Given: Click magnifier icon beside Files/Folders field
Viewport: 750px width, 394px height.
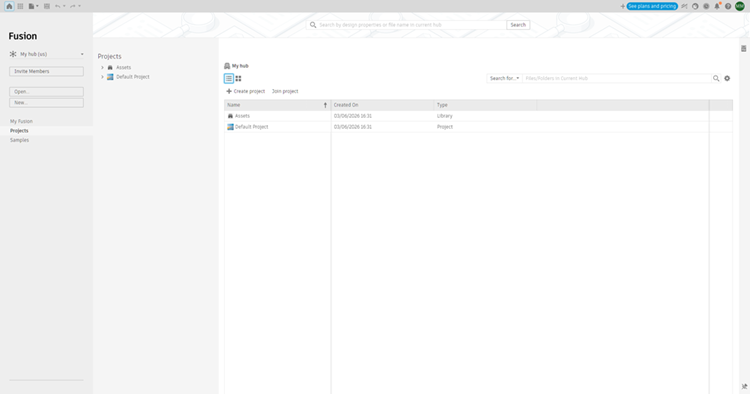Looking at the screenshot, I should pos(716,78).
